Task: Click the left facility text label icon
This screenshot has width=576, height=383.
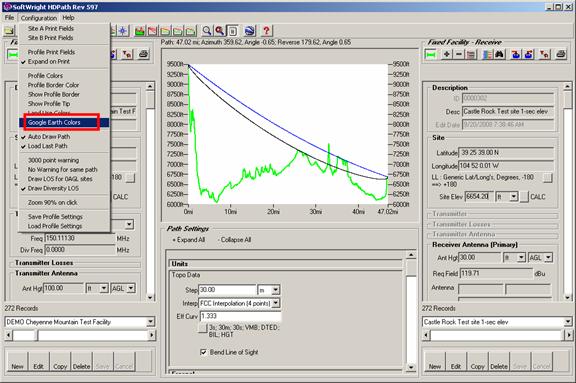Action: click(x=127, y=55)
